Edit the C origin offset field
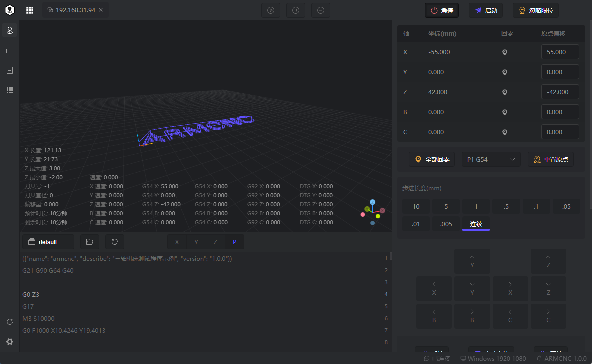This screenshot has height=364, width=592. click(x=560, y=132)
